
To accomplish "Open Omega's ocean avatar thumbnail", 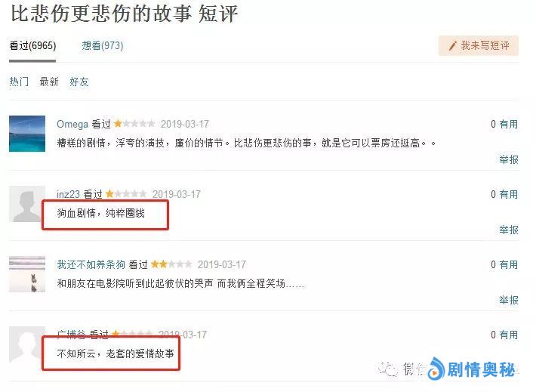I will click(27, 134).
